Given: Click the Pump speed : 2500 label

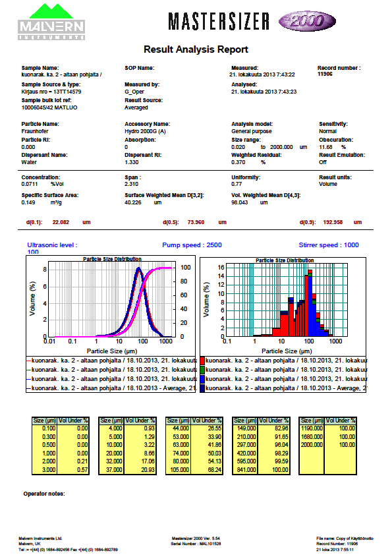Looking at the screenshot, I should (192, 245).
